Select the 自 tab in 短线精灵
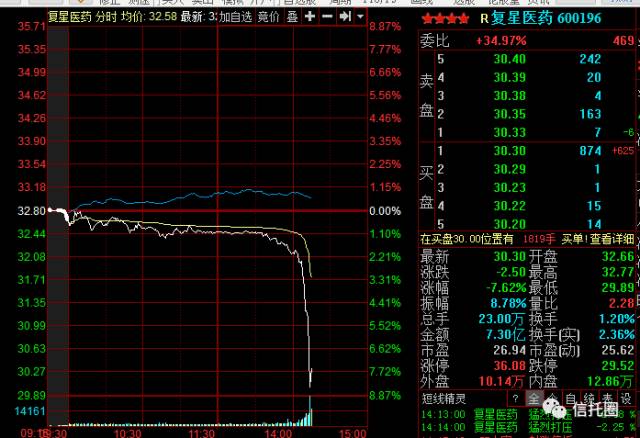 pos(571,399)
